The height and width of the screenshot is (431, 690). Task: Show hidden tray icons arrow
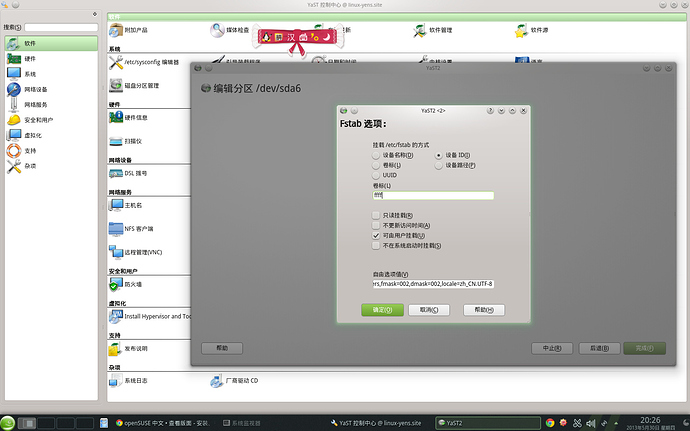pos(616,423)
